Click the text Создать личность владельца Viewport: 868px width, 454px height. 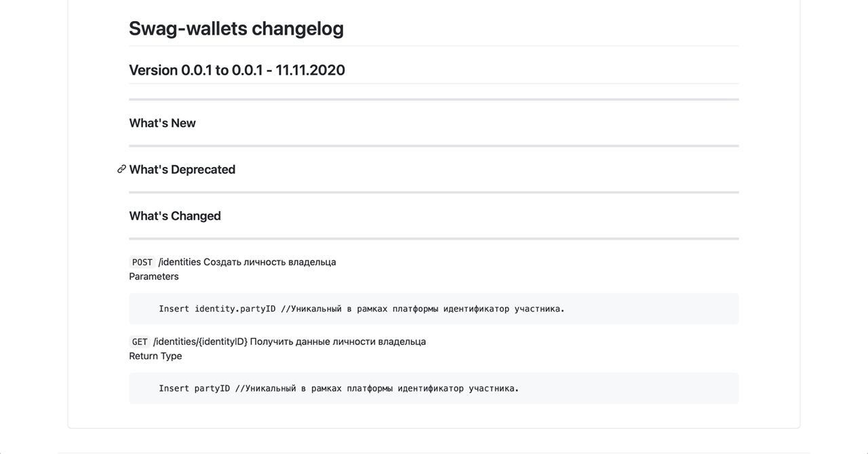point(270,262)
